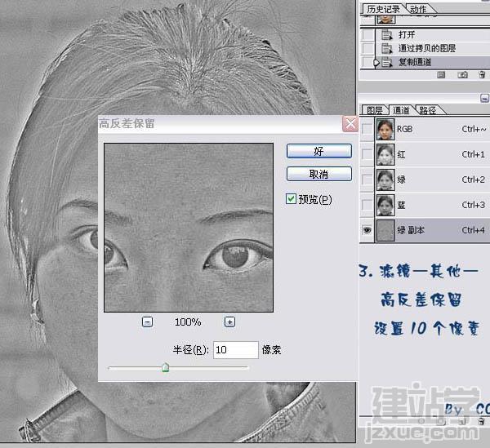Show the RGB composite channel visibility
The image size is (490, 448).
click(367, 129)
